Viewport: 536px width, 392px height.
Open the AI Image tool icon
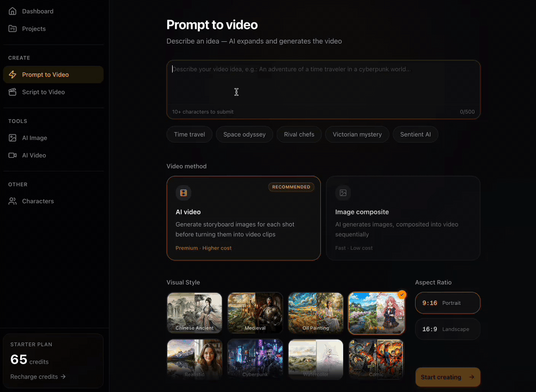click(13, 138)
